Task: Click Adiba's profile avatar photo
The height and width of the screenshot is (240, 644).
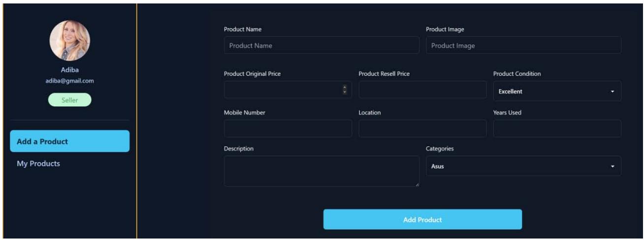Action: pyautogui.click(x=69, y=40)
